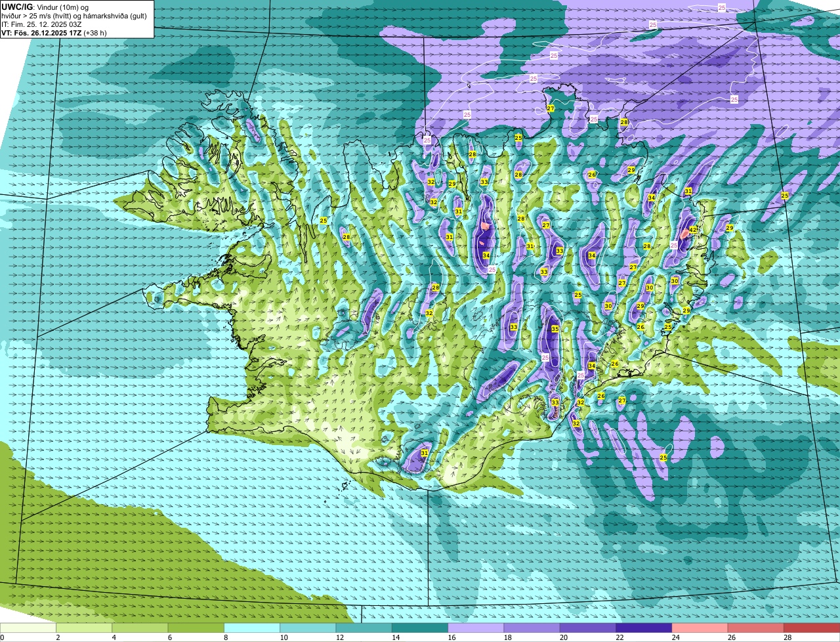Select the salmon 26–28 m/s legend swatch
Screen dimensions: 840x642
[x=756, y=628]
